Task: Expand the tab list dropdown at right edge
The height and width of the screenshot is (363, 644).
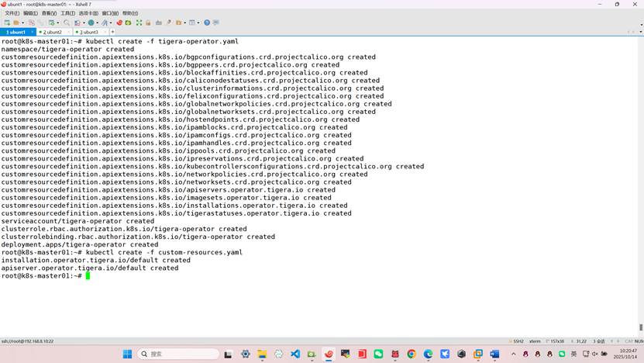Action: pyautogui.click(x=641, y=32)
